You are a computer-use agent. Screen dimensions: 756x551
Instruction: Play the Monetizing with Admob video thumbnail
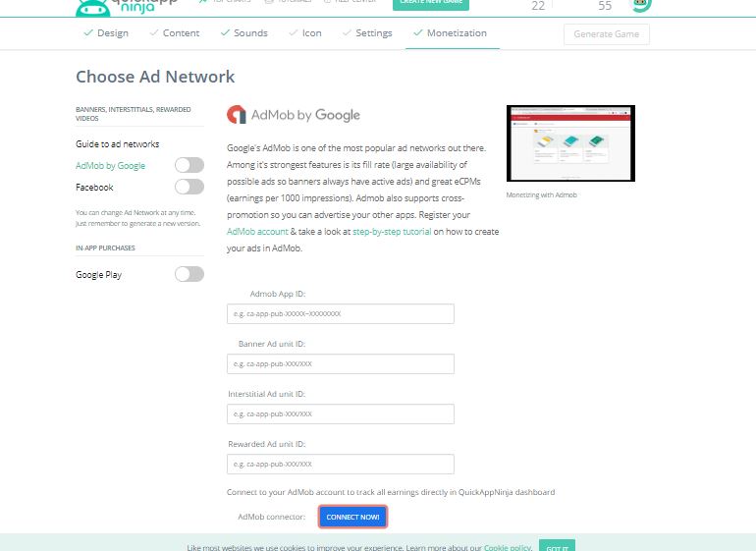570,143
